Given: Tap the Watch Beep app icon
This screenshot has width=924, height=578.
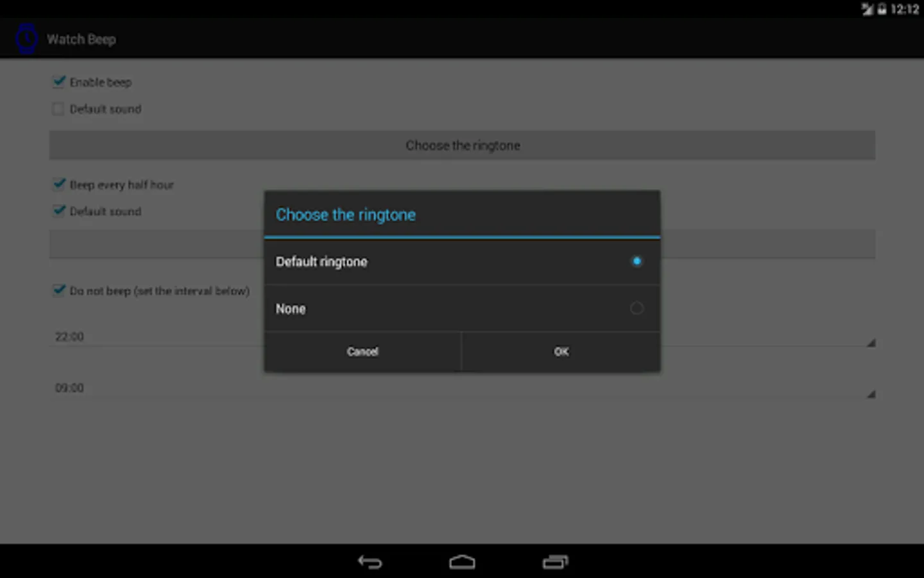Looking at the screenshot, I should tap(26, 39).
